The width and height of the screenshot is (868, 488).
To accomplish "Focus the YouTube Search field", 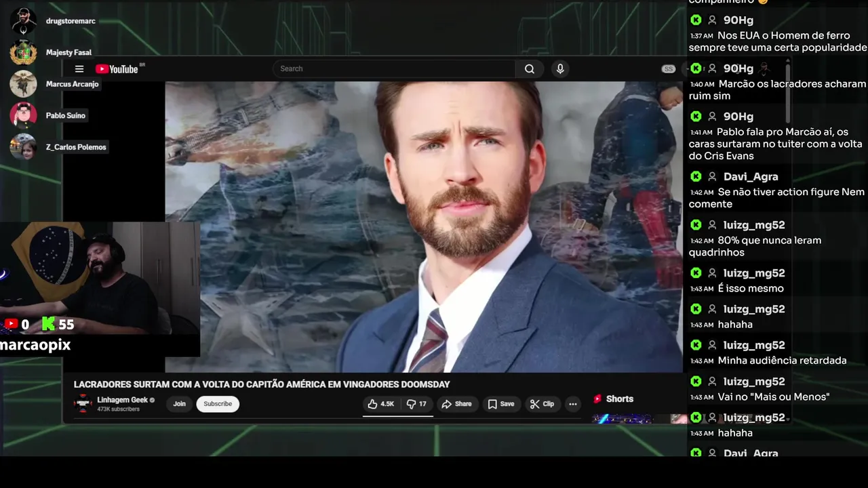I will click(395, 68).
